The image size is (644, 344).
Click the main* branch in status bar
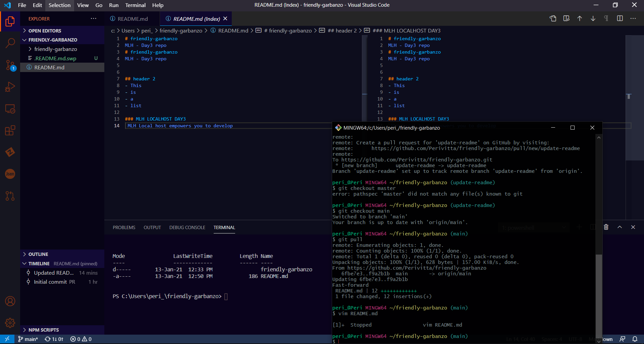(28, 339)
